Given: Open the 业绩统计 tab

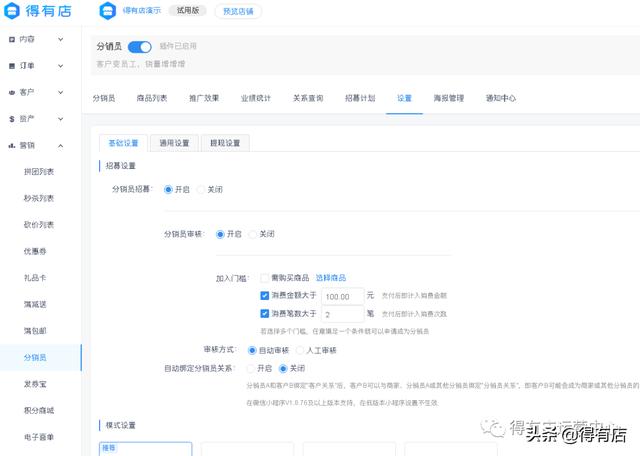Looking at the screenshot, I should point(256,98).
